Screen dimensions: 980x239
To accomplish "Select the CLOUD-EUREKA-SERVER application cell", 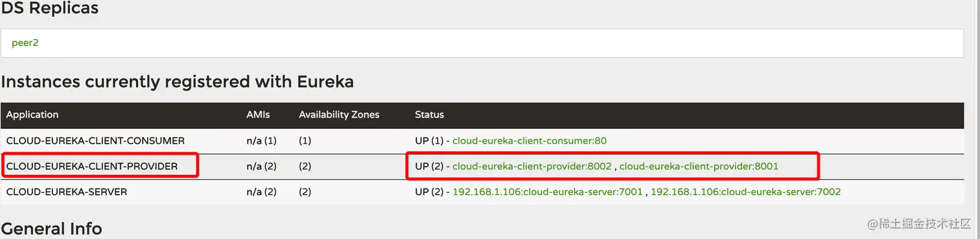I will (67, 192).
